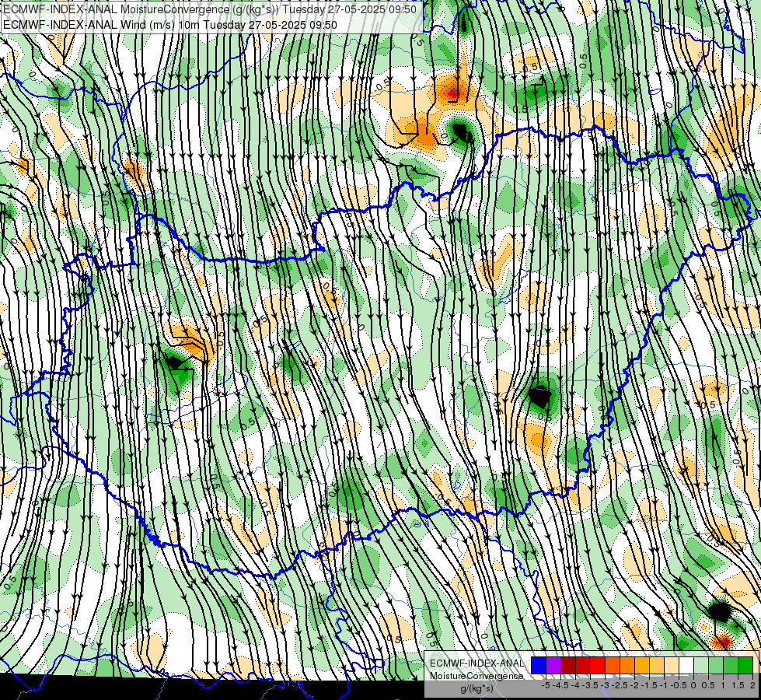Select the light orange swatch between -1.5 and -1

(657, 666)
